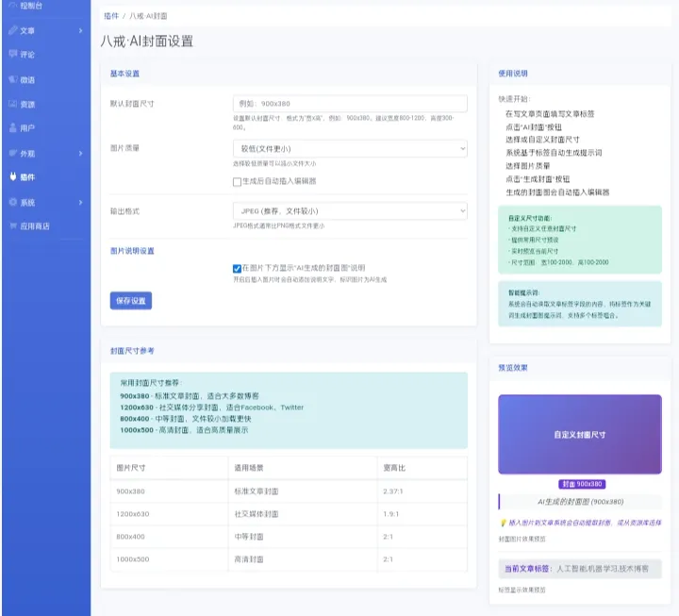Click the 默认封面尺寸 input field

tap(350, 104)
